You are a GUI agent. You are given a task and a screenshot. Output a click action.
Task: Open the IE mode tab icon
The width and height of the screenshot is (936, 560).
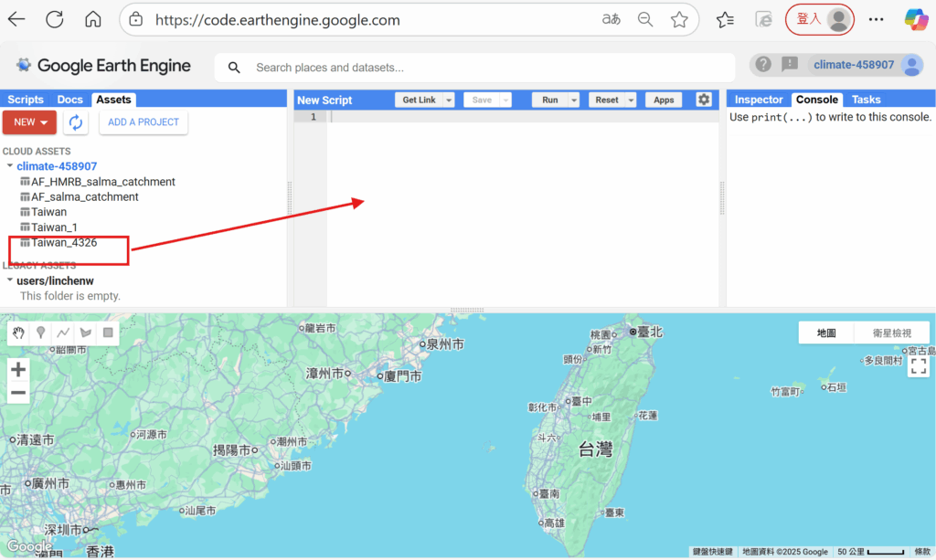763,20
